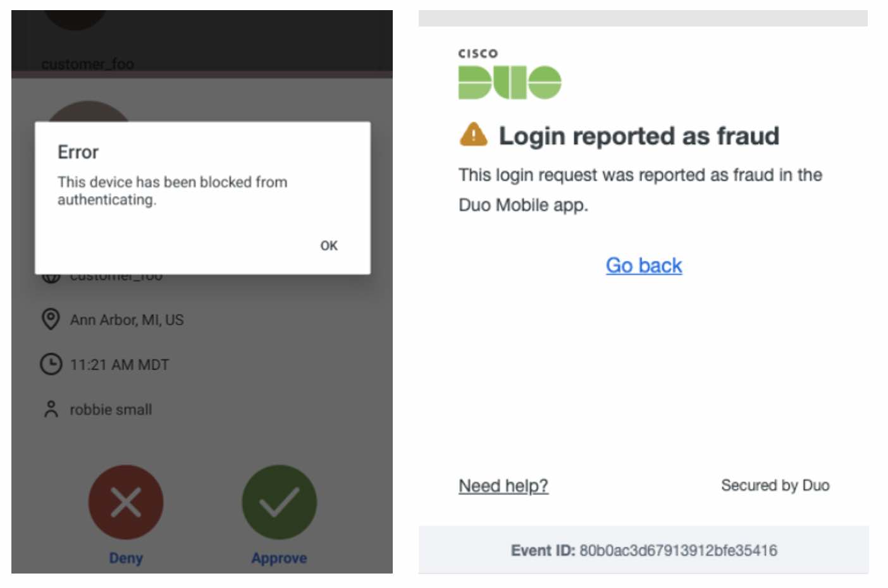Follow the Go back link
888x588 pixels.
point(644,265)
